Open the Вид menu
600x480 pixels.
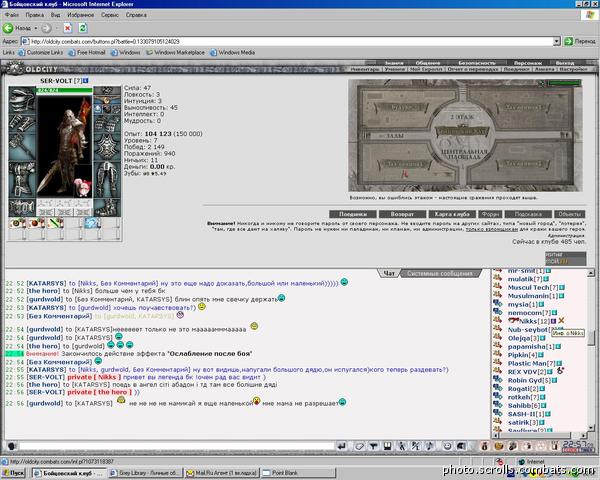[x=55, y=15]
